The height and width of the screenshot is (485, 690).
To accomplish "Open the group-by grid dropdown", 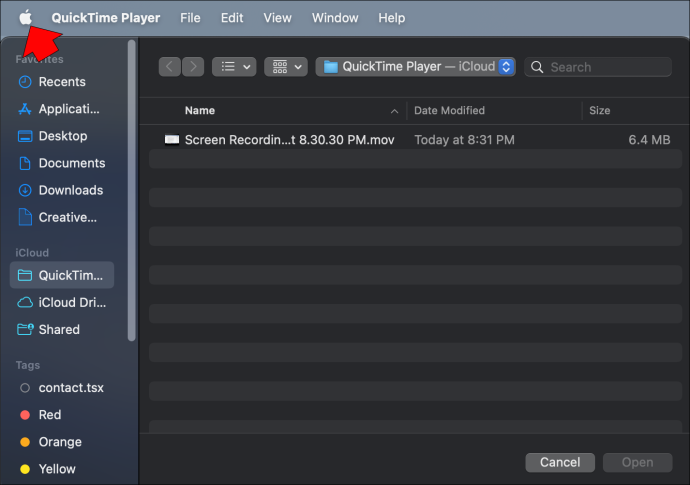I will click(x=286, y=67).
